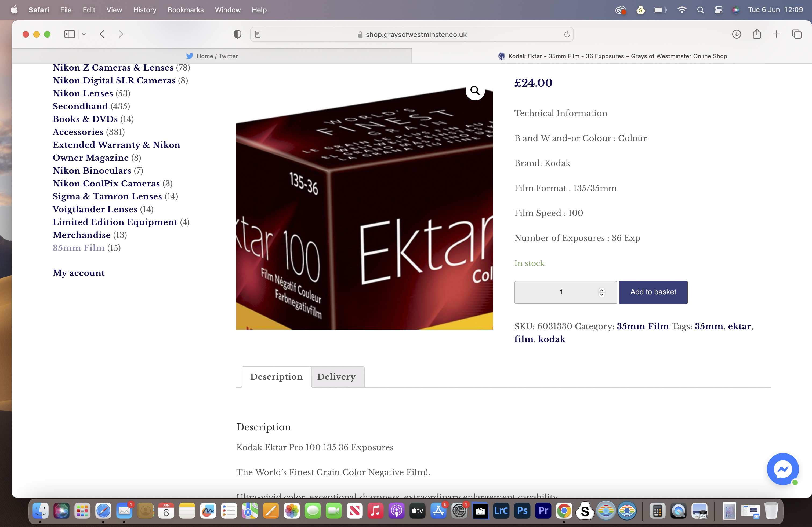The height and width of the screenshot is (527, 812).
Task: Open Safari's History menu
Action: [145, 10]
